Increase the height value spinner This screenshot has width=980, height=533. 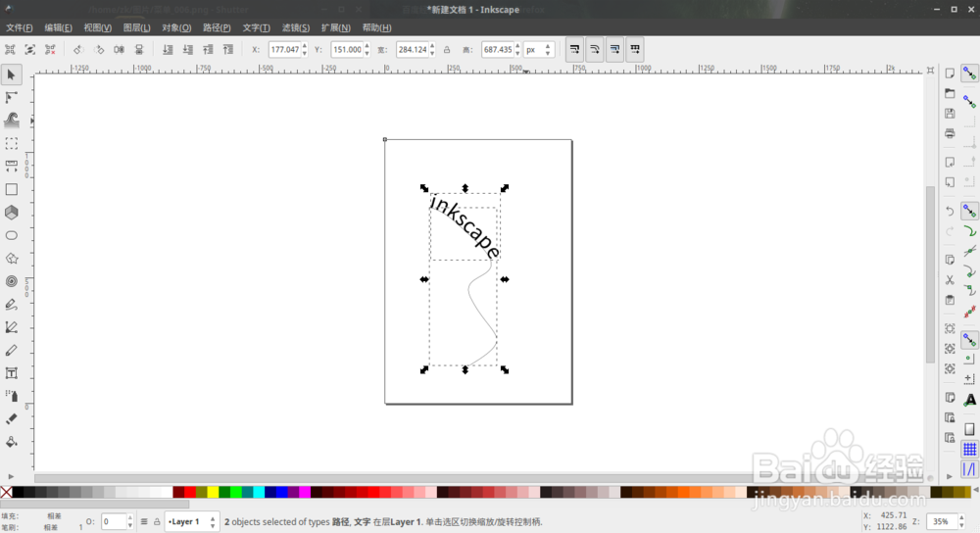517,46
